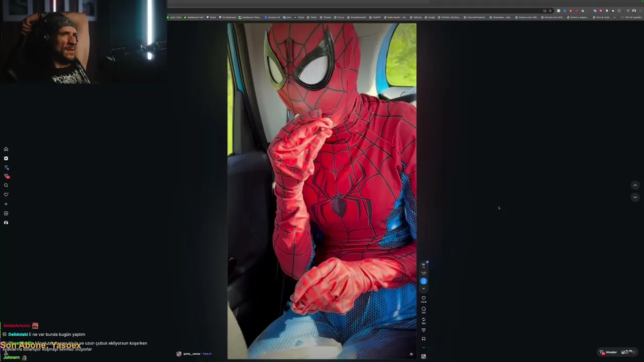Bookmark this page with the star icon

click(550, 11)
